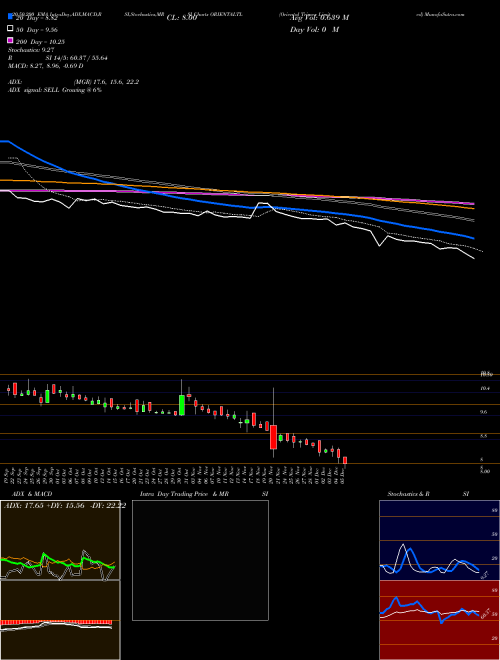The image size is (500, 660).
Task: Click the 'MACD: 8.27, 8.96, -0.69 D' line
Action: [45, 66]
